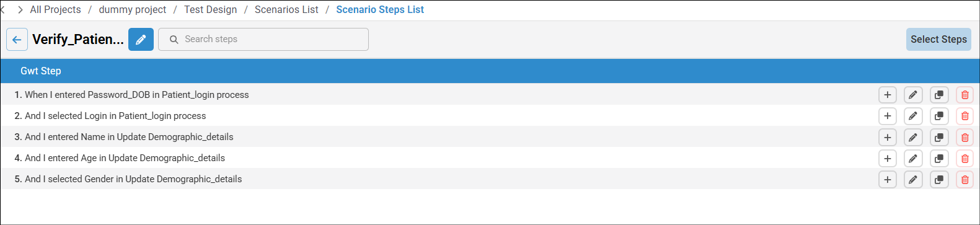The width and height of the screenshot is (980, 225).
Task: Navigate to the Scenarios List breadcrumb
Action: point(286,10)
